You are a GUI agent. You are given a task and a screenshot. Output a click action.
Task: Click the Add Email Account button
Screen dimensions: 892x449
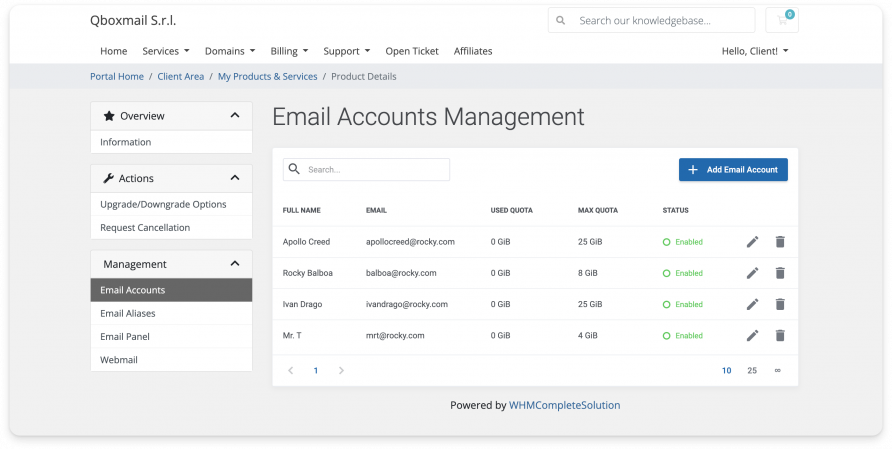733,170
